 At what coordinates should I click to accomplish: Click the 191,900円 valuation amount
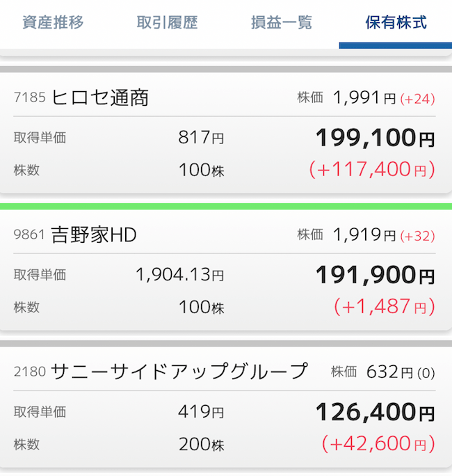(x=376, y=275)
